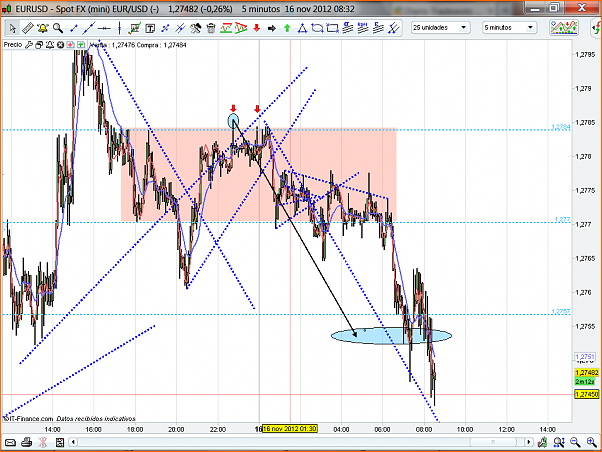This screenshot has height=452, width=602.
Task: Click the Precio green buy order icon
Action: point(81,45)
